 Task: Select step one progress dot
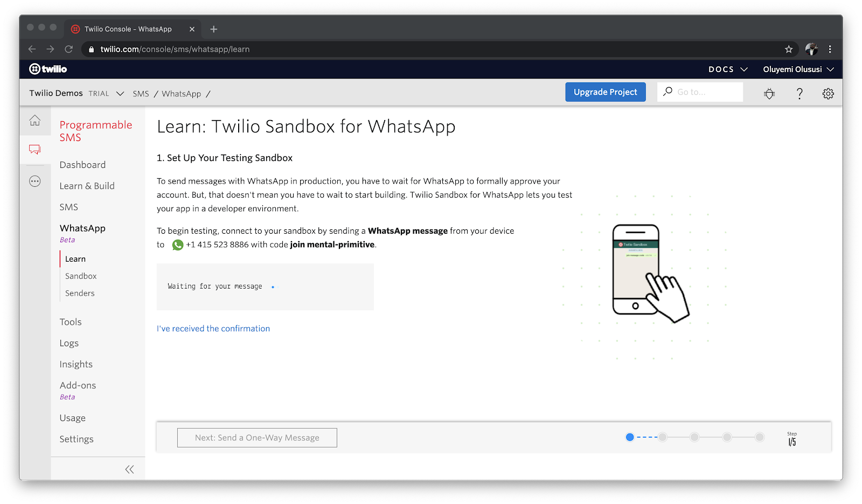[x=630, y=437]
